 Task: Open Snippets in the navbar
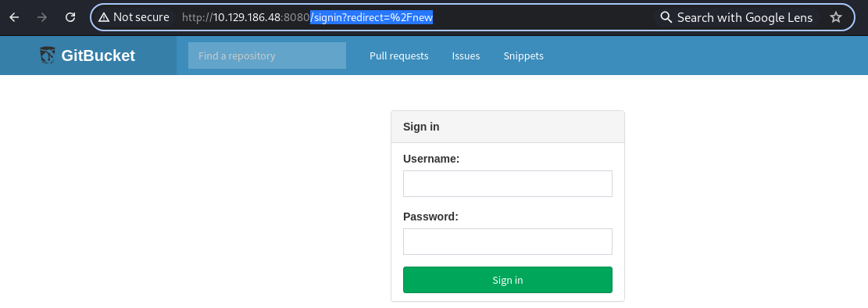point(523,56)
